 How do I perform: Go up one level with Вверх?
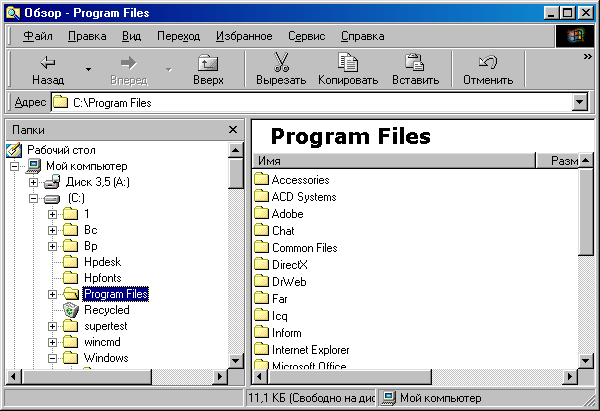[x=208, y=70]
